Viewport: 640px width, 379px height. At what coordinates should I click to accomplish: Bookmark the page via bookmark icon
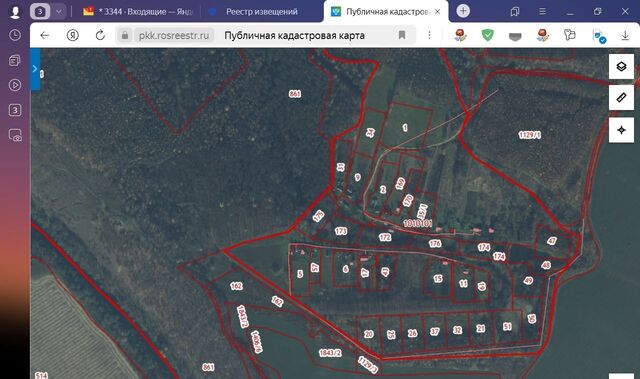(x=402, y=35)
